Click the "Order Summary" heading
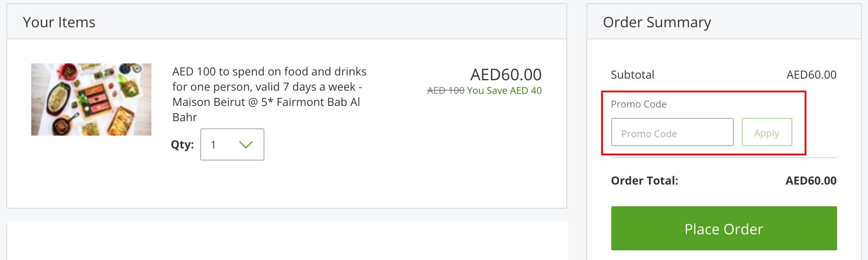The height and width of the screenshot is (260, 868). tap(657, 22)
